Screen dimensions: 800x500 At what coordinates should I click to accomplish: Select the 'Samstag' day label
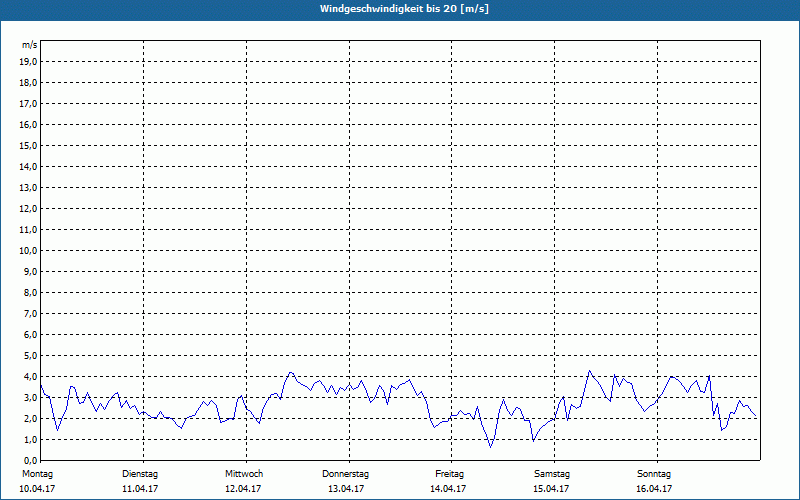coord(552,474)
